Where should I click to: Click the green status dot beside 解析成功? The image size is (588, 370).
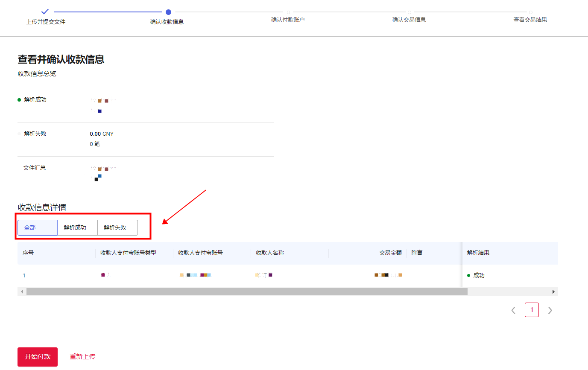(19, 99)
